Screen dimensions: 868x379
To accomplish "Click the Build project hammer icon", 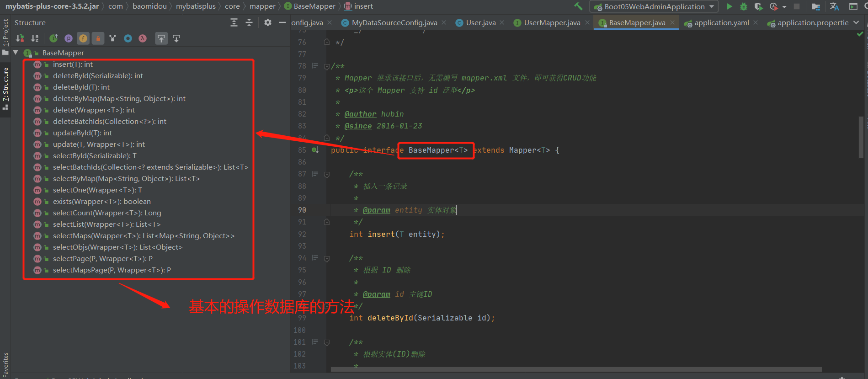I will 578,6.
